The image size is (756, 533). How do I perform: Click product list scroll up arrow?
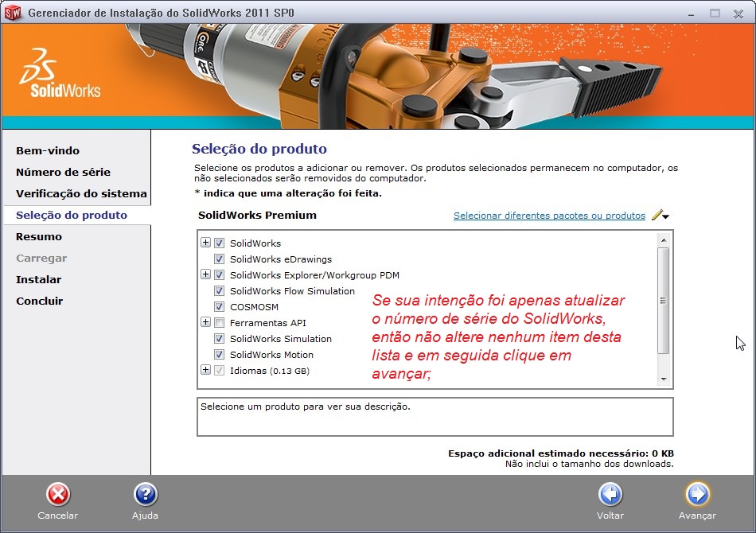(x=664, y=240)
